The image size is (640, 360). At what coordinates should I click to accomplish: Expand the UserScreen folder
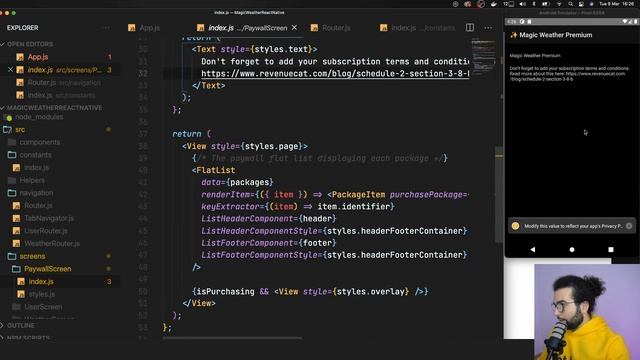coord(38,307)
